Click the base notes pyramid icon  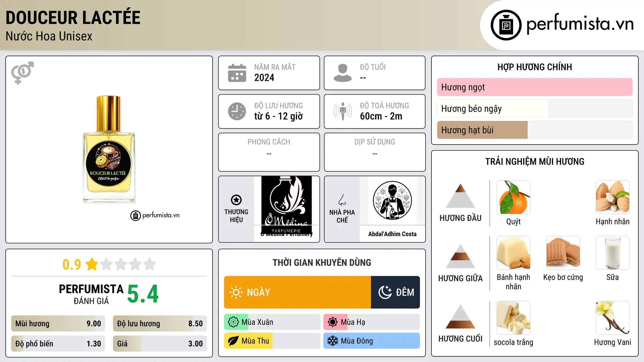coord(460,316)
